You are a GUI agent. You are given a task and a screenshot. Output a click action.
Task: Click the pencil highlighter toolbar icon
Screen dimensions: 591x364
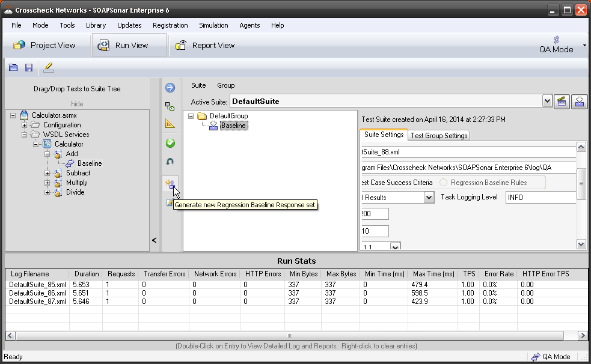click(x=49, y=67)
